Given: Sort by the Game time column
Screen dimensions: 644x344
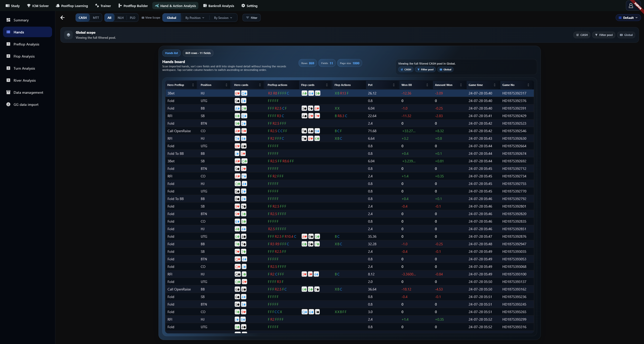Looking at the screenshot, I should pos(482,85).
